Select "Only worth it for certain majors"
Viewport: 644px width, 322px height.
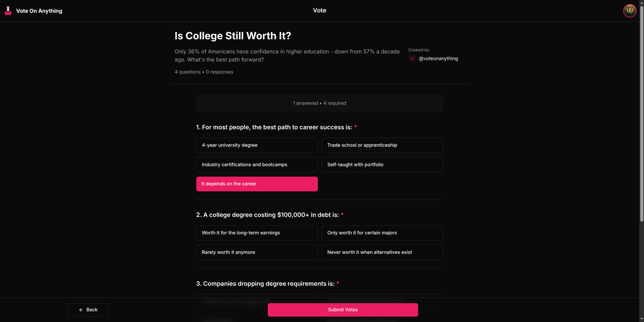click(x=382, y=233)
